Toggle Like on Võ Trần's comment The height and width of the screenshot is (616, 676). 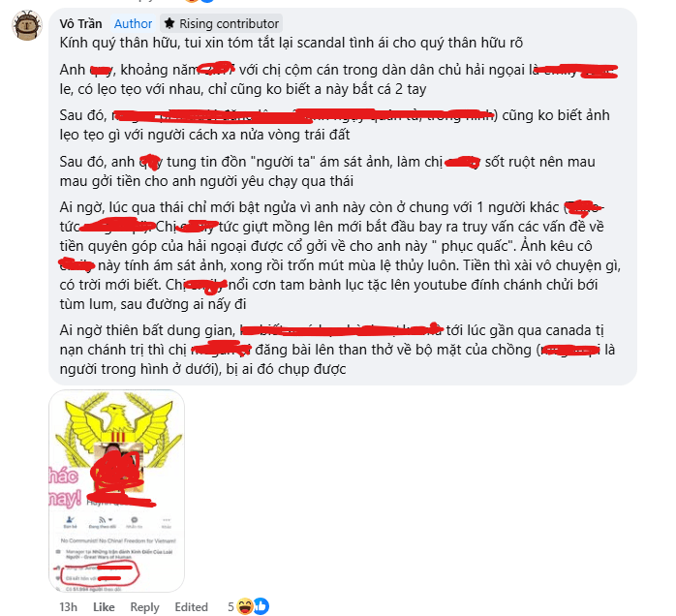pyautogui.click(x=104, y=607)
